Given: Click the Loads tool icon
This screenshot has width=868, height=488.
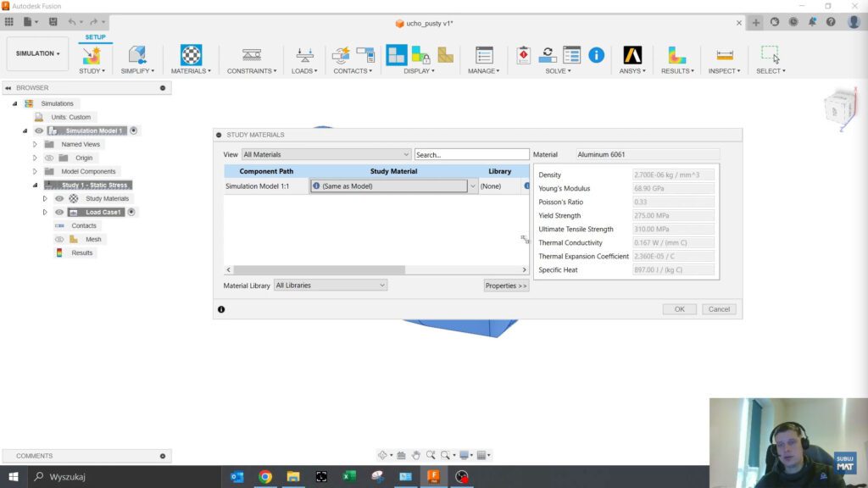Looking at the screenshot, I should pyautogui.click(x=303, y=55).
